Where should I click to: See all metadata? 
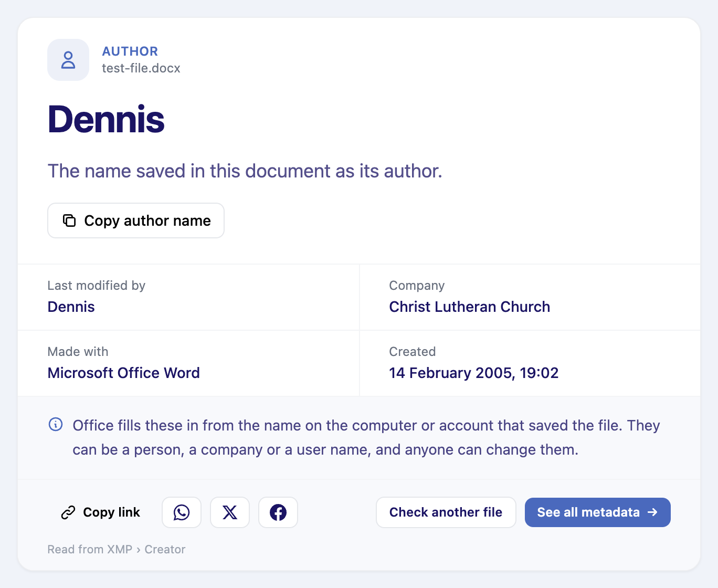point(598,512)
